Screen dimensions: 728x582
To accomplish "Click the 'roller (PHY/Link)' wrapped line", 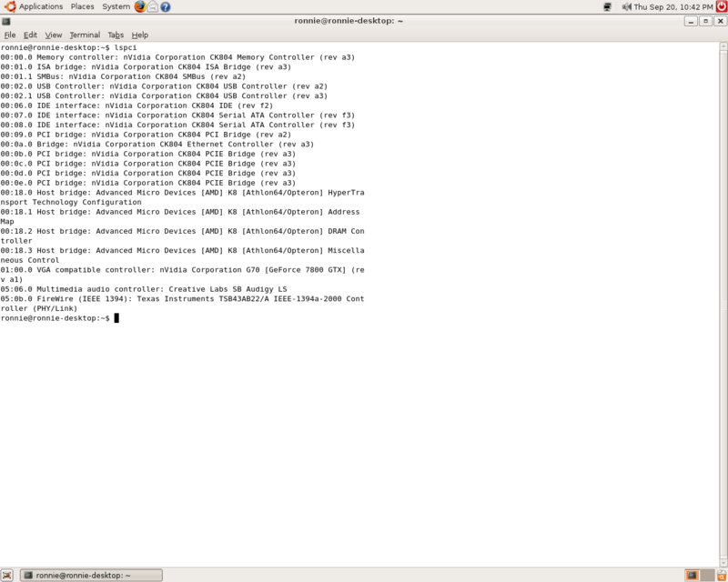I will 38,308.
